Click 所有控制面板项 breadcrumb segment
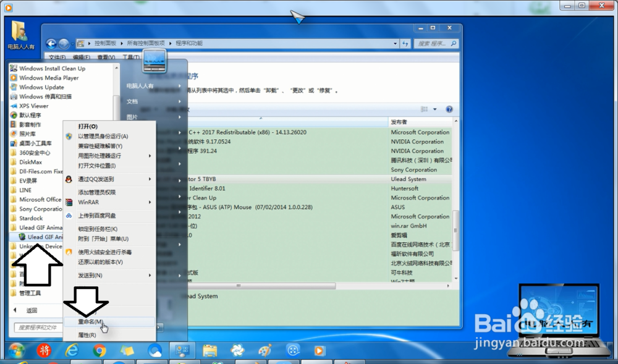Image resolution: width=618 pixels, height=364 pixels. [x=145, y=43]
